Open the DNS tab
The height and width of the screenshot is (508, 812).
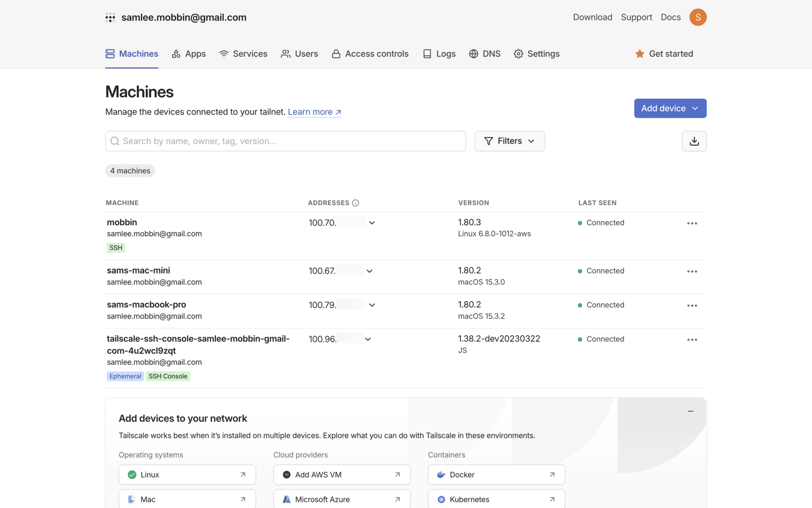[x=485, y=54]
